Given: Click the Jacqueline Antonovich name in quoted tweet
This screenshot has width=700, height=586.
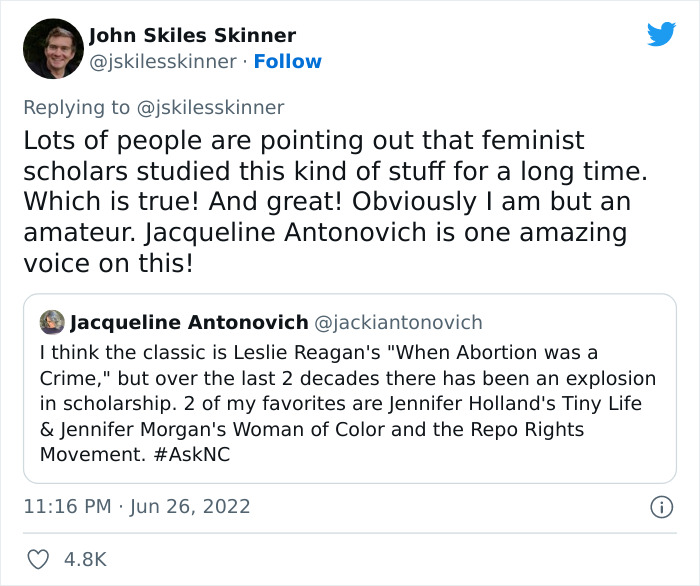Looking at the screenshot, I should point(189,322).
